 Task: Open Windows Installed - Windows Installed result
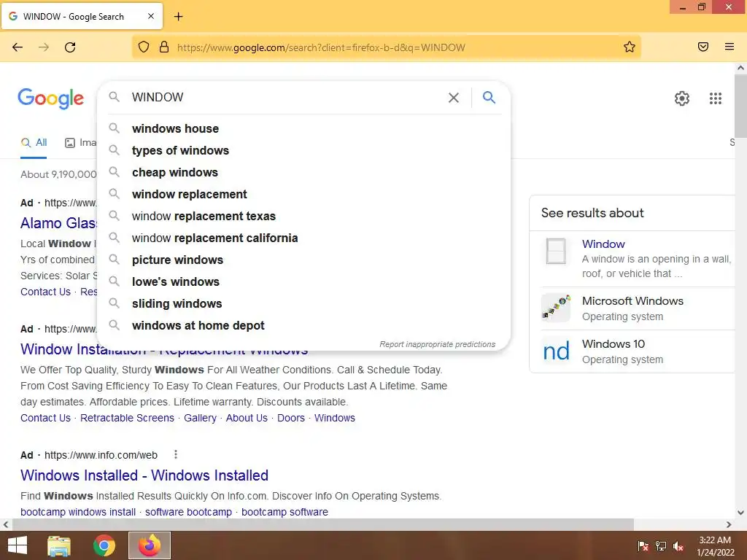pyautogui.click(x=144, y=475)
